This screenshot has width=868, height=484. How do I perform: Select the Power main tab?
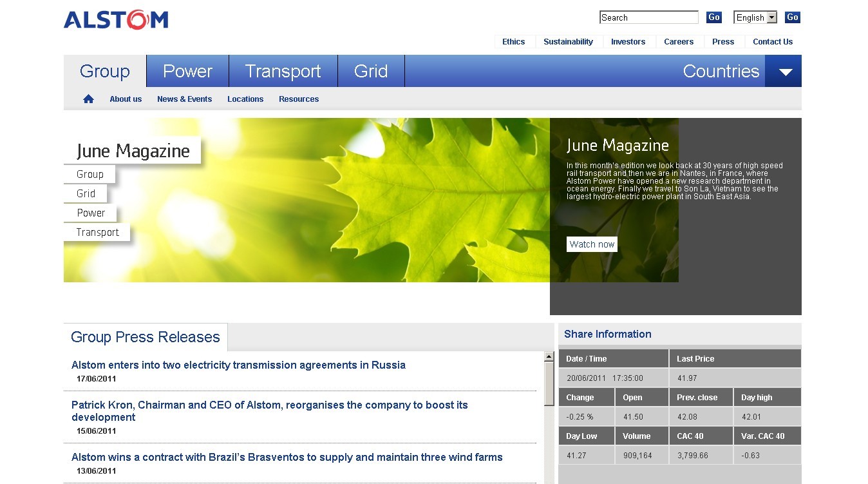(187, 71)
